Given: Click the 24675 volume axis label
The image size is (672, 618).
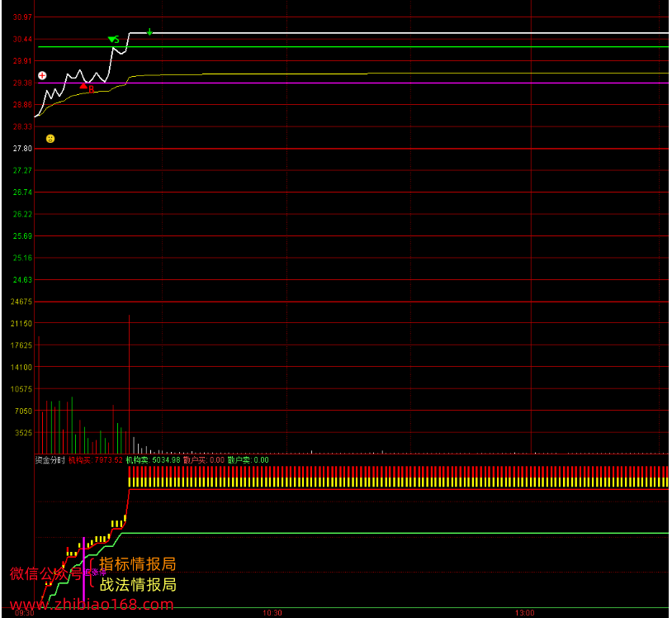Looking at the screenshot, I should 21,302.
